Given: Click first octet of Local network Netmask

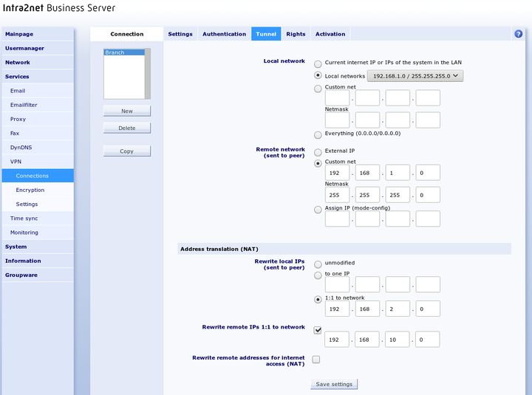Looking at the screenshot, I should tap(337, 120).
